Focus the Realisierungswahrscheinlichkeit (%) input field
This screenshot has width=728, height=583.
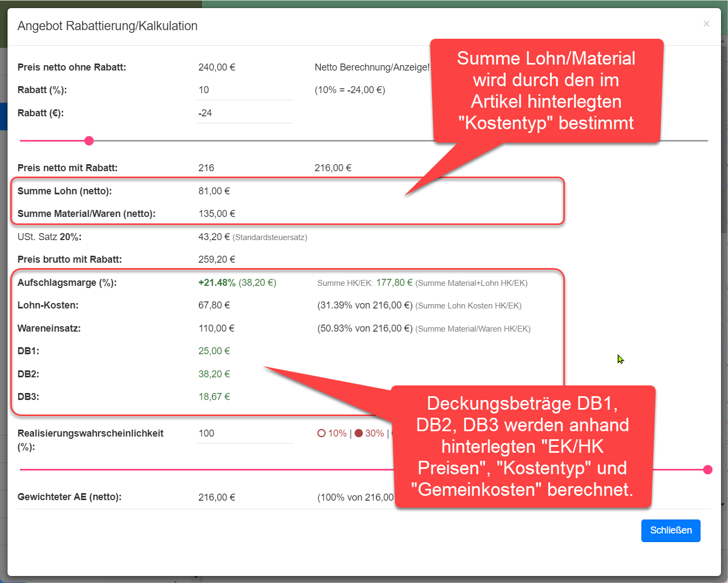[x=245, y=433]
